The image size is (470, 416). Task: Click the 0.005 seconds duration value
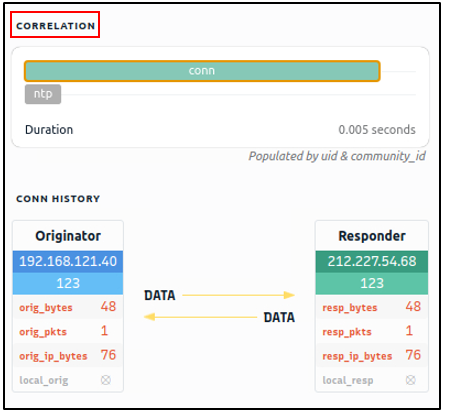pyautogui.click(x=377, y=130)
